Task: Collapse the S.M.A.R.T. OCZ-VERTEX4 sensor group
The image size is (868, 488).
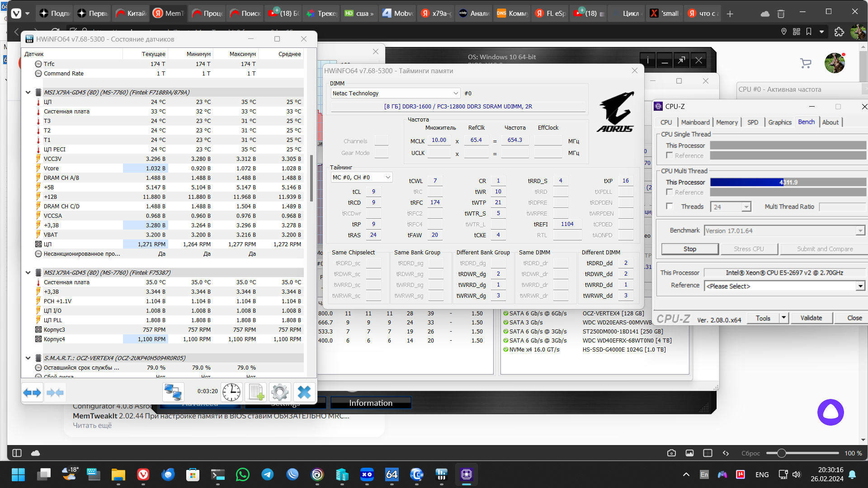Action: (x=28, y=358)
